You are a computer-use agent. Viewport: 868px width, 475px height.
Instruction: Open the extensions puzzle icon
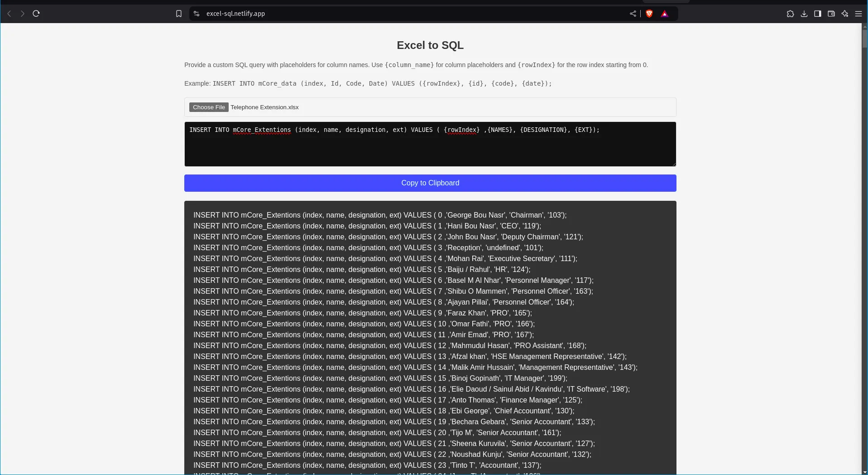(790, 14)
